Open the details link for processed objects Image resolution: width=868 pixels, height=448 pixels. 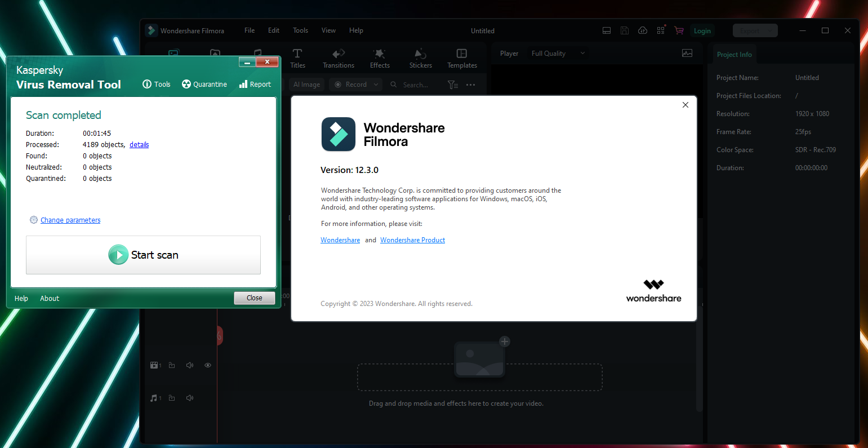pos(139,145)
